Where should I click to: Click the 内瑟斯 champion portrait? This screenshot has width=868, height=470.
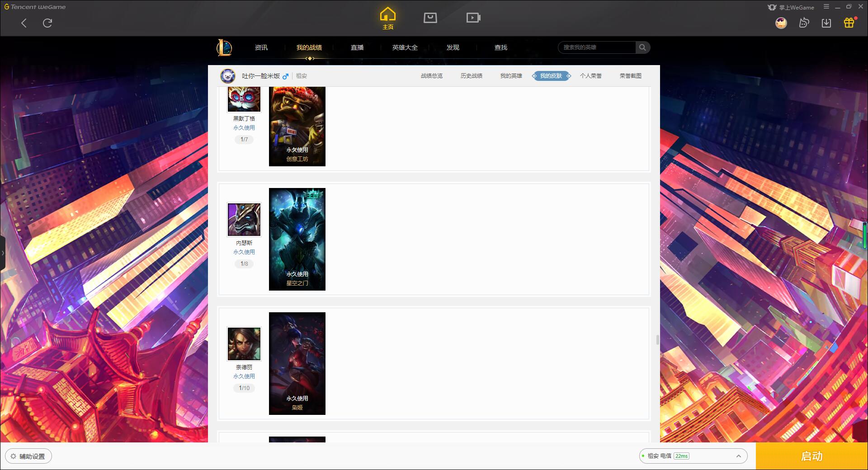[244, 220]
